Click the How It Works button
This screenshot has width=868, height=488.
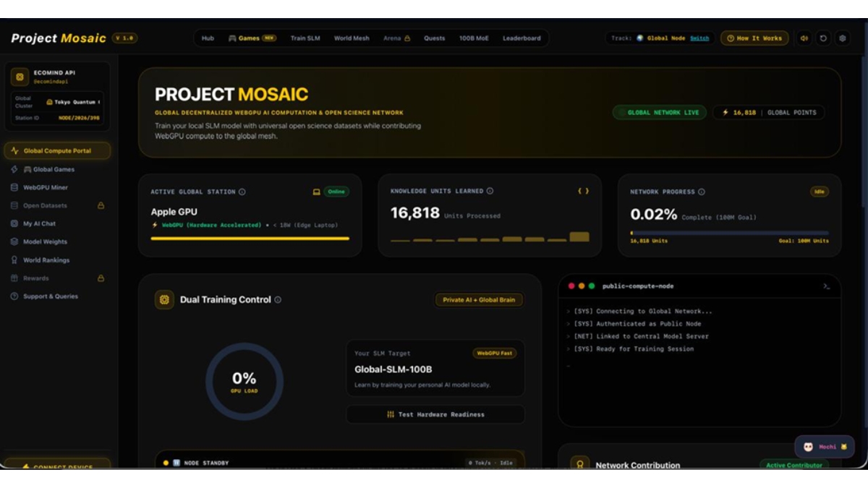(754, 38)
